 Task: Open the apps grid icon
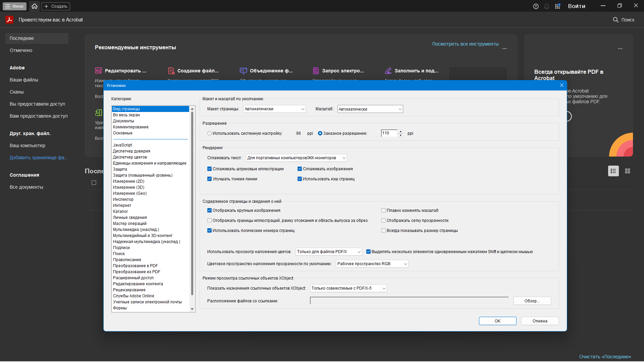click(557, 6)
